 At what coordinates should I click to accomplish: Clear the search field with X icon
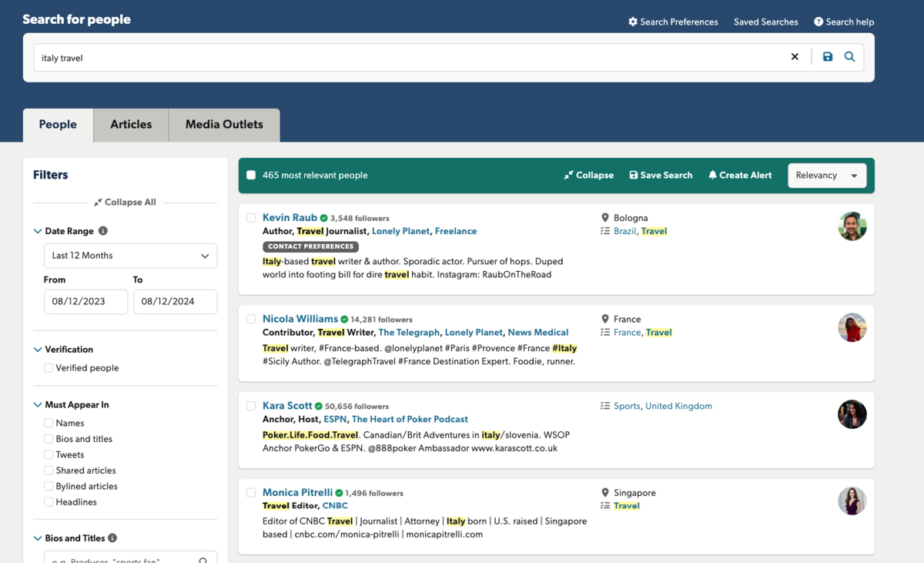(795, 57)
